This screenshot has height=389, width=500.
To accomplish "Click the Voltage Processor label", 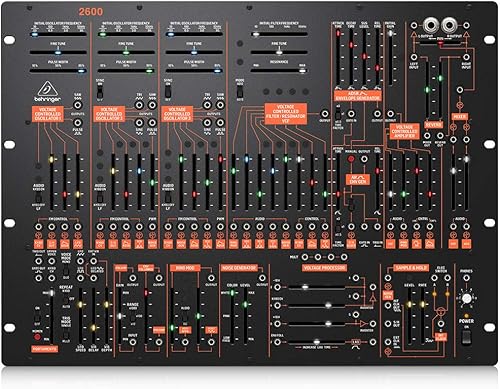I will (324, 268).
